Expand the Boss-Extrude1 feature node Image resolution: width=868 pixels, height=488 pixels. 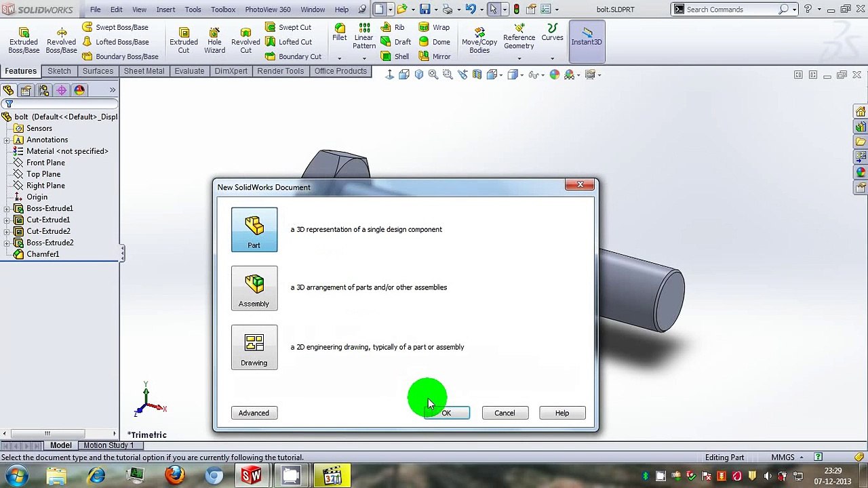click(7, 209)
